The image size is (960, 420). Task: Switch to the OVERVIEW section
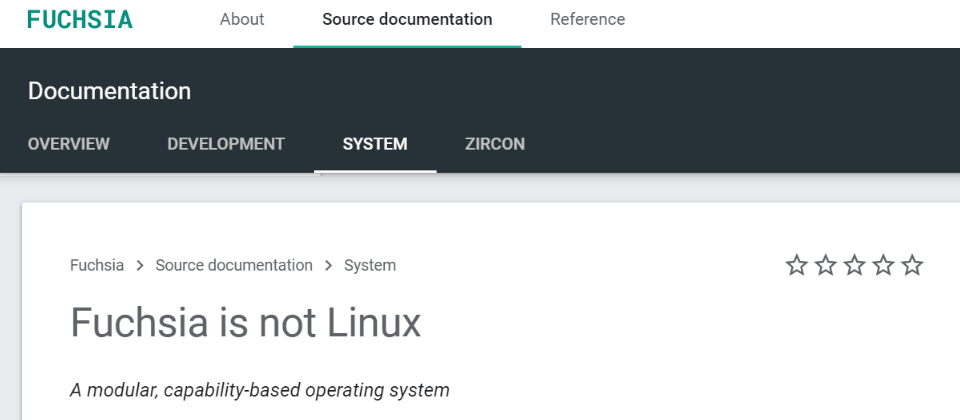(x=69, y=144)
